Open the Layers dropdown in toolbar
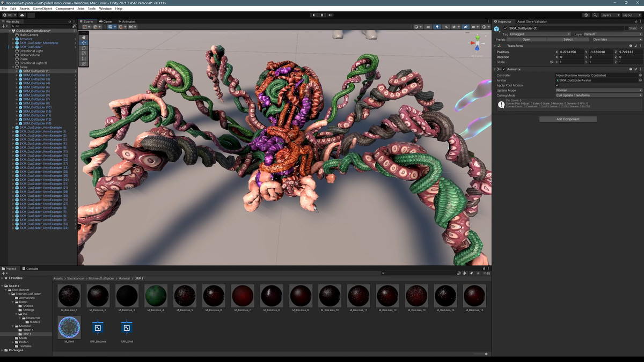644x362 pixels. coord(610,15)
